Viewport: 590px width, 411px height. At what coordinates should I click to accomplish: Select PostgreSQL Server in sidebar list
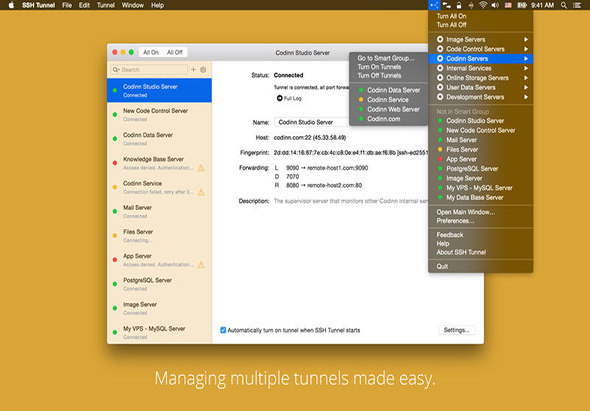[160, 284]
